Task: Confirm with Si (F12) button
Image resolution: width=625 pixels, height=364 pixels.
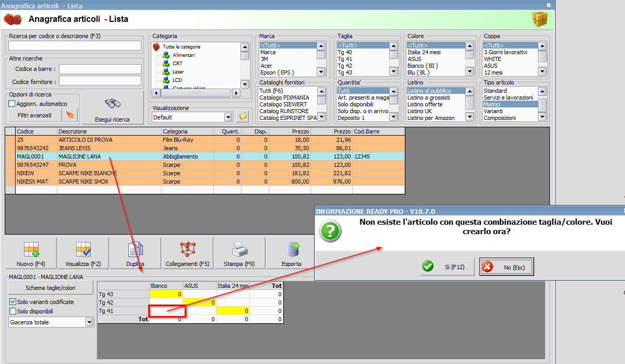Action: tap(448, 267)
